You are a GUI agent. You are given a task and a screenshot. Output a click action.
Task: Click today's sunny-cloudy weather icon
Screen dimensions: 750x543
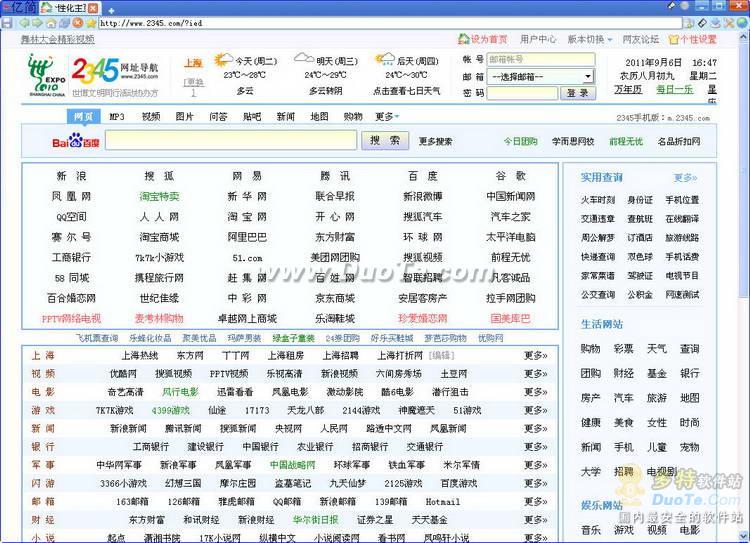(223, 60)
